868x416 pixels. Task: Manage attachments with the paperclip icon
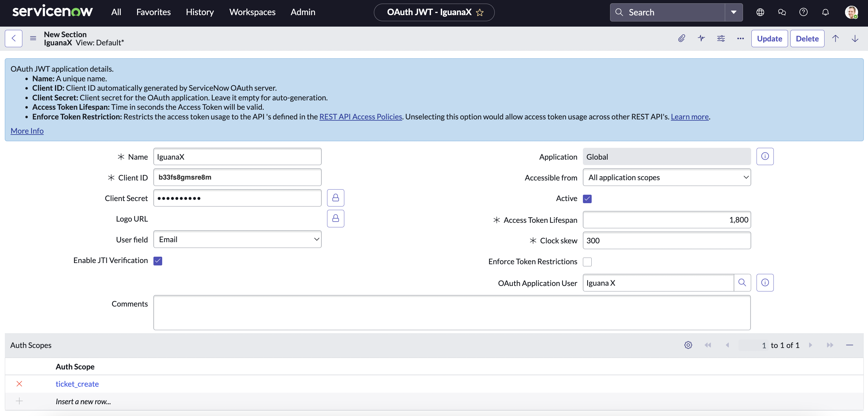(681, 38)
